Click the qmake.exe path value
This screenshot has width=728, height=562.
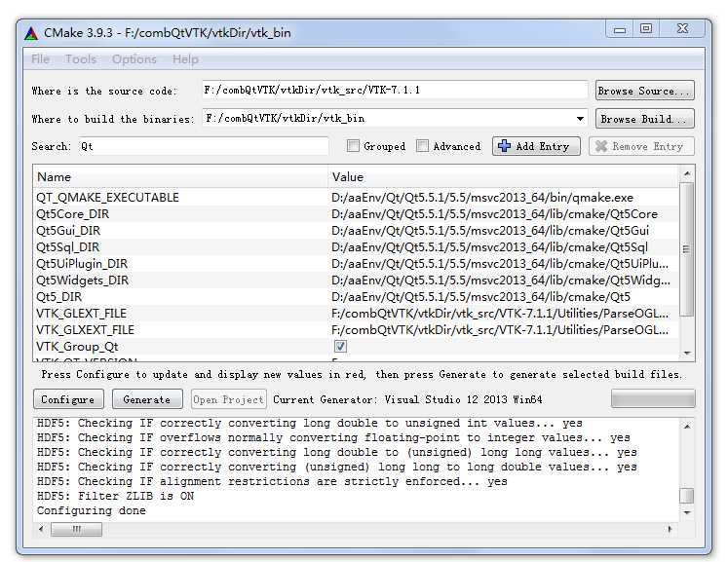pos(482,197)
